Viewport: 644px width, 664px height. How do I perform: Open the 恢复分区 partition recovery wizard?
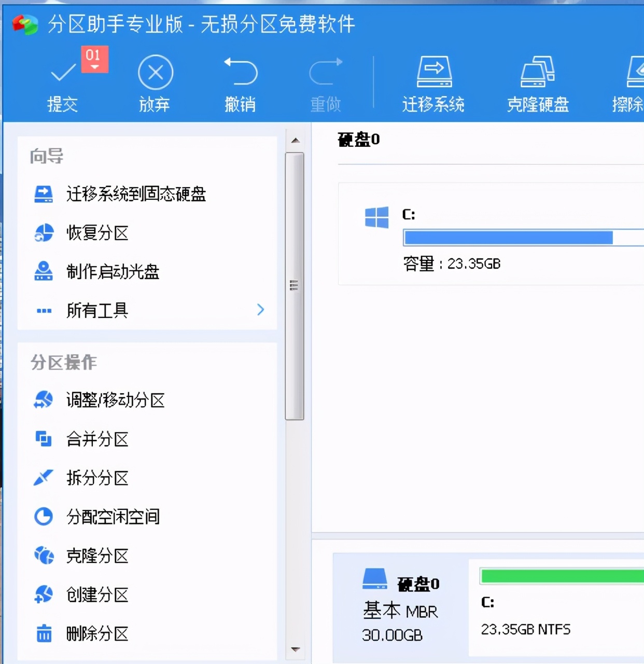[97, 233]
